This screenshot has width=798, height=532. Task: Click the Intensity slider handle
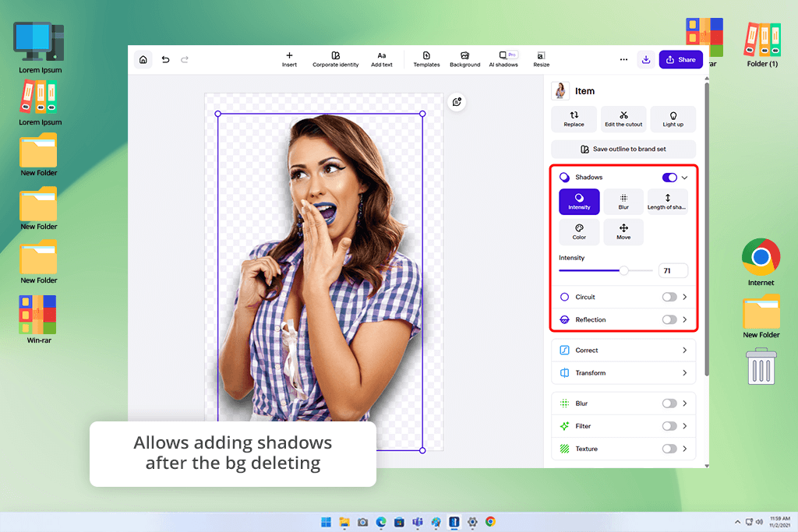[623, 270]
